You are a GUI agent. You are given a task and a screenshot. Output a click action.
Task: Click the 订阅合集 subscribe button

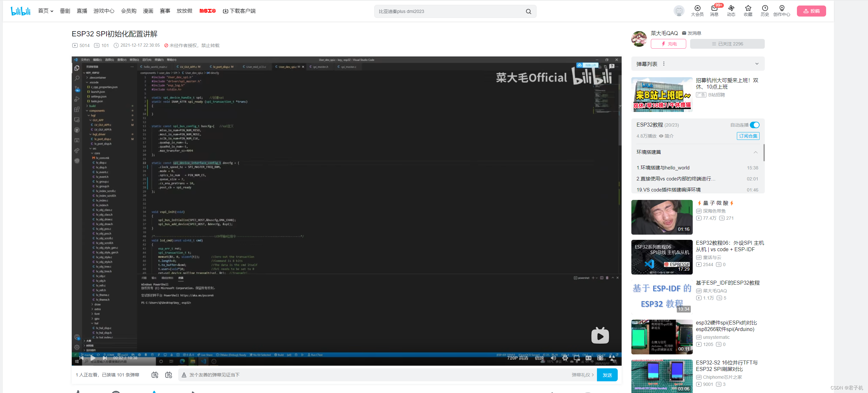pyautogui.click(x=748, y=136)
